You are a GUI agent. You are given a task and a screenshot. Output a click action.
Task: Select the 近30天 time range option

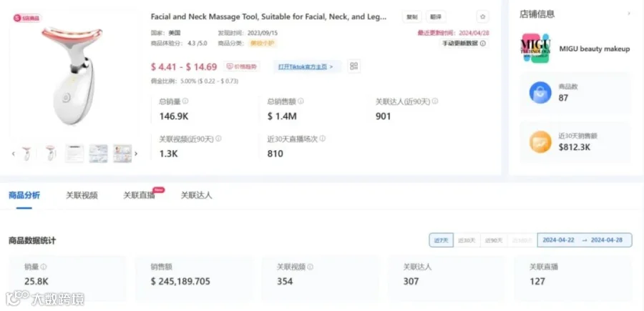click(467, 240)
